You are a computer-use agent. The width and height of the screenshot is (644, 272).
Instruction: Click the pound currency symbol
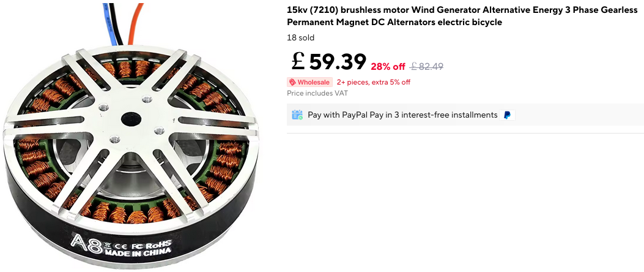coord(298,61)
